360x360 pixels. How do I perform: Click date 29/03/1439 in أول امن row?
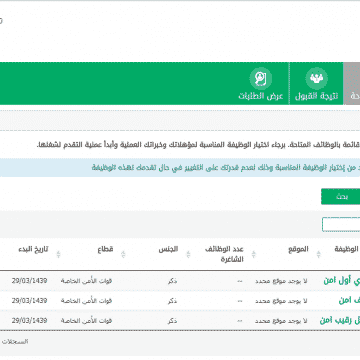(x=29, y=281)
